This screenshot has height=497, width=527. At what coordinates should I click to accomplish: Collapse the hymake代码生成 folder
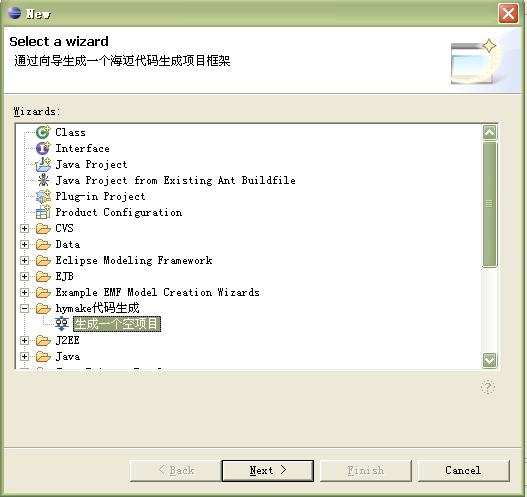(x=24, y=308)
